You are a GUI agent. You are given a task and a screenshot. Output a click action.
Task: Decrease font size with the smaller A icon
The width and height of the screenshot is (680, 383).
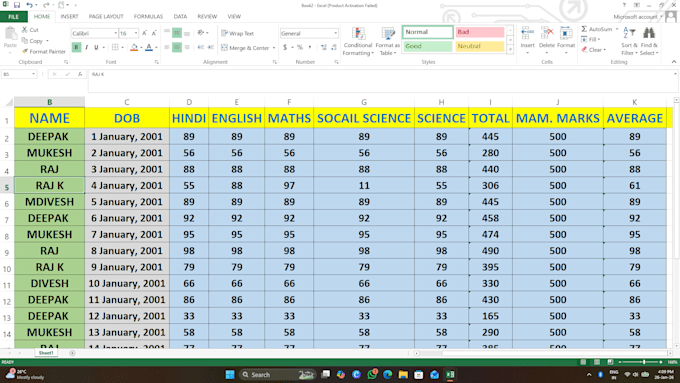click(154, 33)
